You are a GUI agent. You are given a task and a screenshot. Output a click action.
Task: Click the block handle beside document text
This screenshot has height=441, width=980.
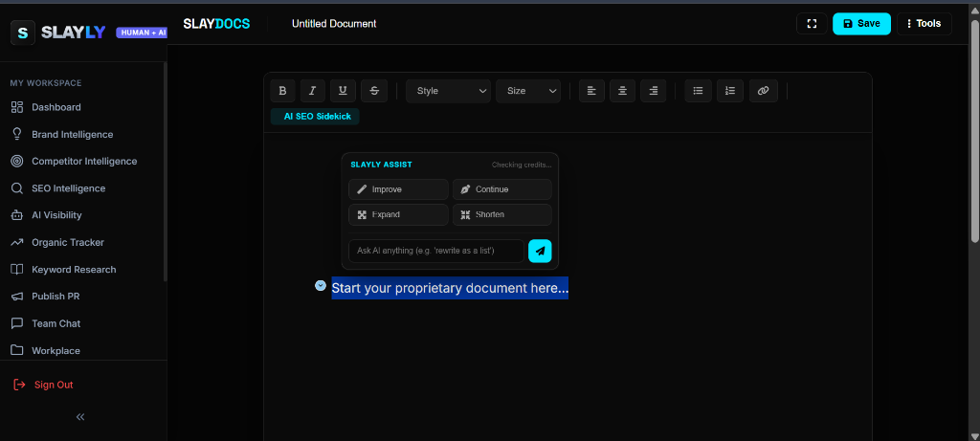[321, 285]
